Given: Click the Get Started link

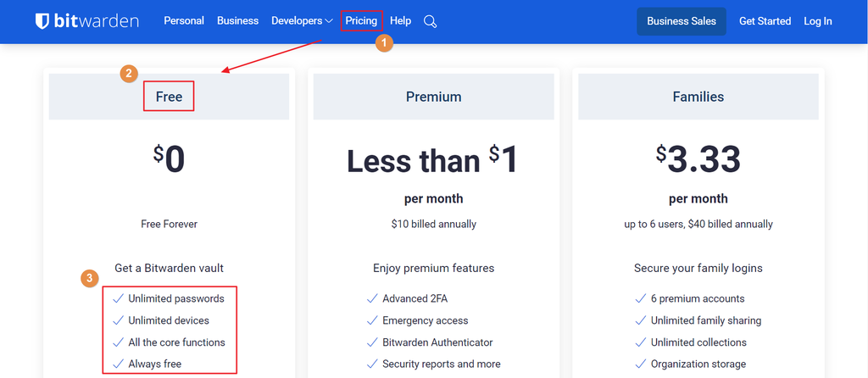Looking at the screenshot, I should pyautogui.click(x=765, y=21).
